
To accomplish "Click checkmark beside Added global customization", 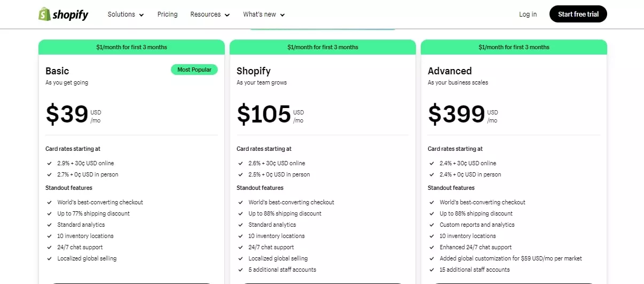I will pyautogui.click(x=431, y=258).
